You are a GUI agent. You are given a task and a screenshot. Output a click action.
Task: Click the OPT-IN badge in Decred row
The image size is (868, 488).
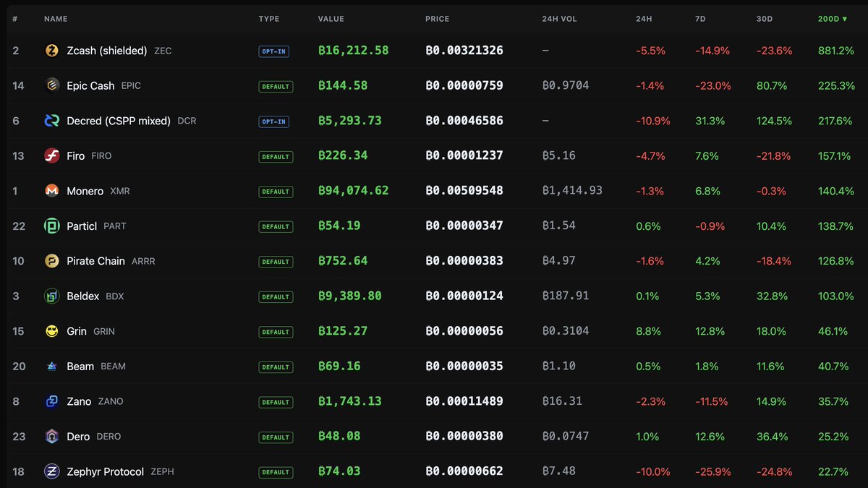274,121
